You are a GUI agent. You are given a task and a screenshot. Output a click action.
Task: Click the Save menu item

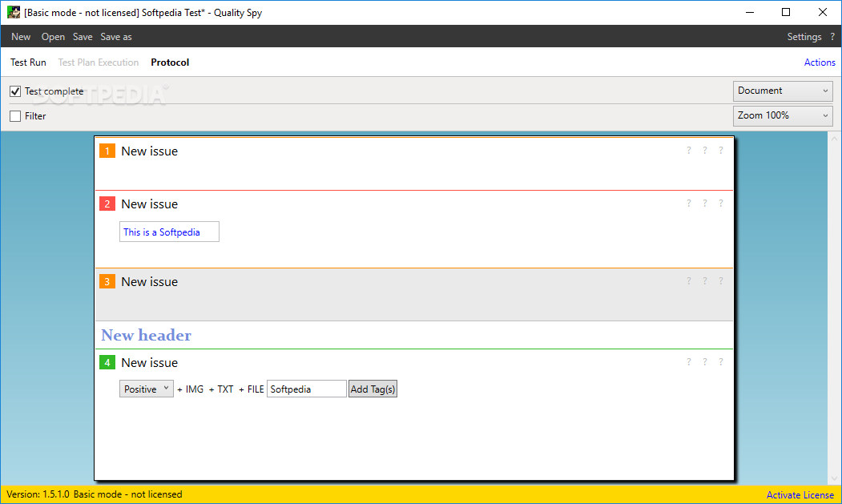tap(83, 37)
